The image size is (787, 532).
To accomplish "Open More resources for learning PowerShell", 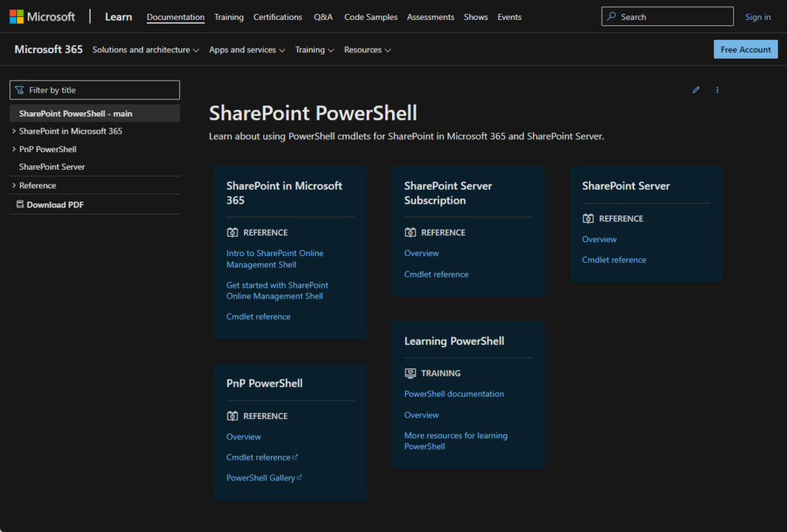I will pyautogui.click(x=456, y=441).
